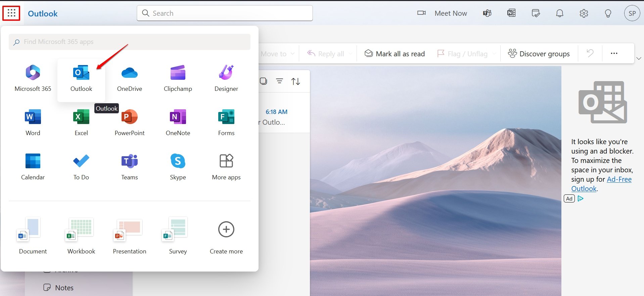Open Calendar app
The image size is (644, 296).
click(x=33, y=167)
